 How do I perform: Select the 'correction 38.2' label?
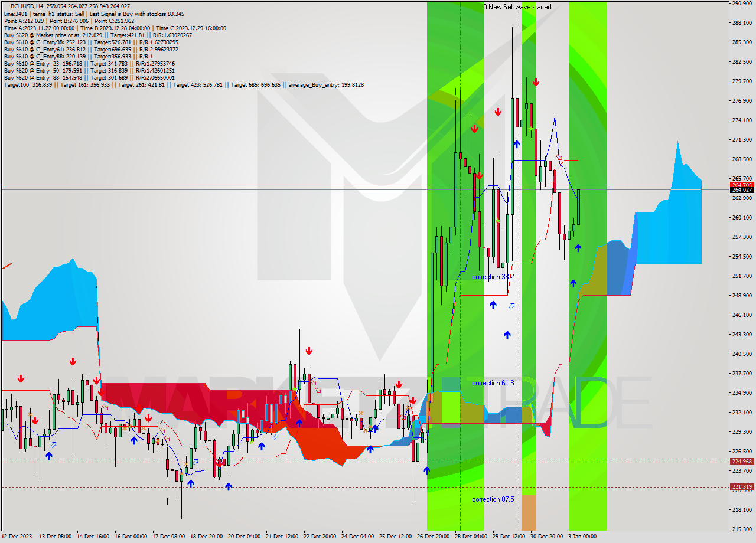tap(493, 276)
